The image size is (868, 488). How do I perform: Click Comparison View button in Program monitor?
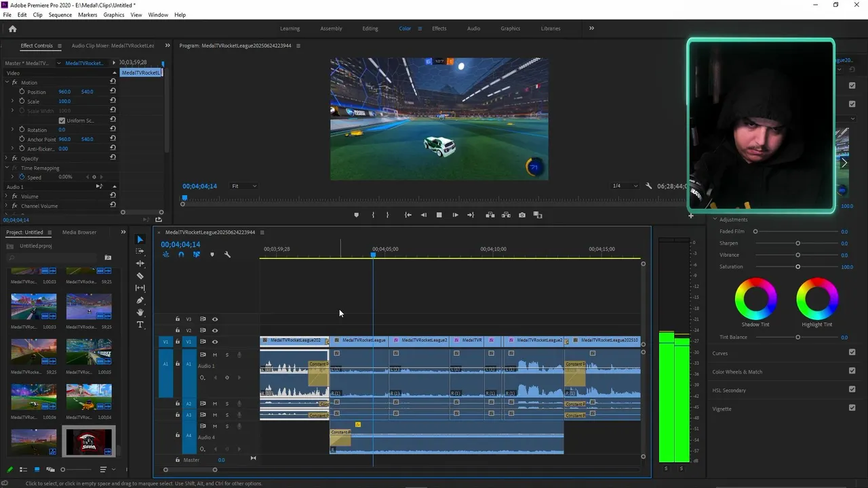[x=538, y=215]
